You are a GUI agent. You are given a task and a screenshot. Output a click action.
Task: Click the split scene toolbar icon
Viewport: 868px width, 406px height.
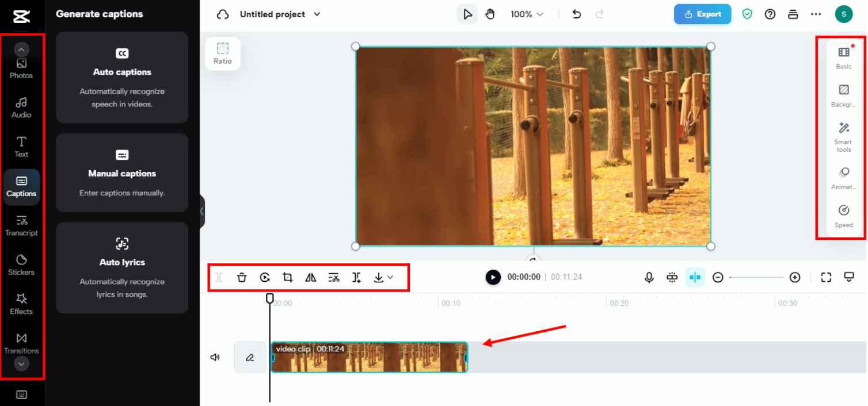[357, 278]
